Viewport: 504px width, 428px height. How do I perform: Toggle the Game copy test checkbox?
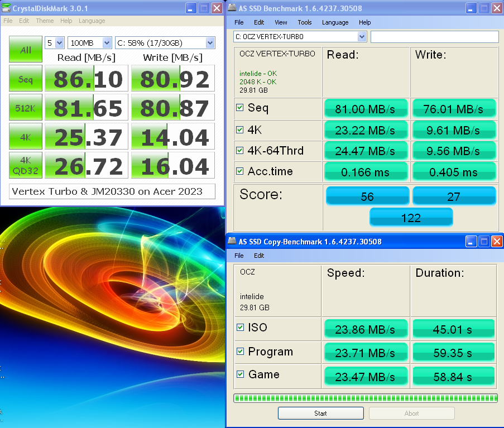(240, 374)
